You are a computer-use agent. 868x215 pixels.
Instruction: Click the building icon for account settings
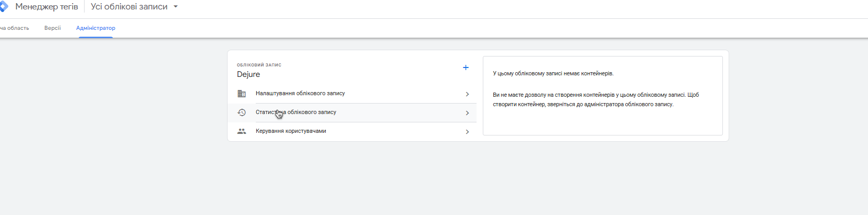coord(242,94)
